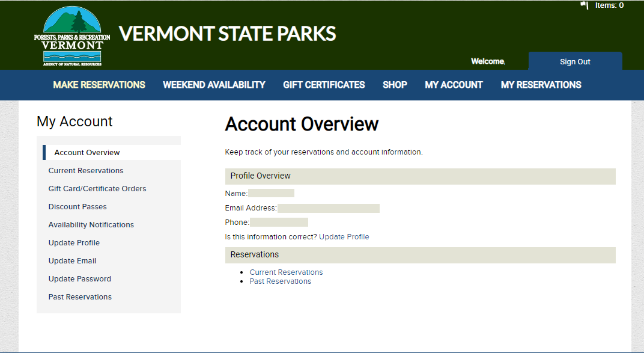
Task: Click Update Profile link under Profile Overview
Action: click(344, 237)
